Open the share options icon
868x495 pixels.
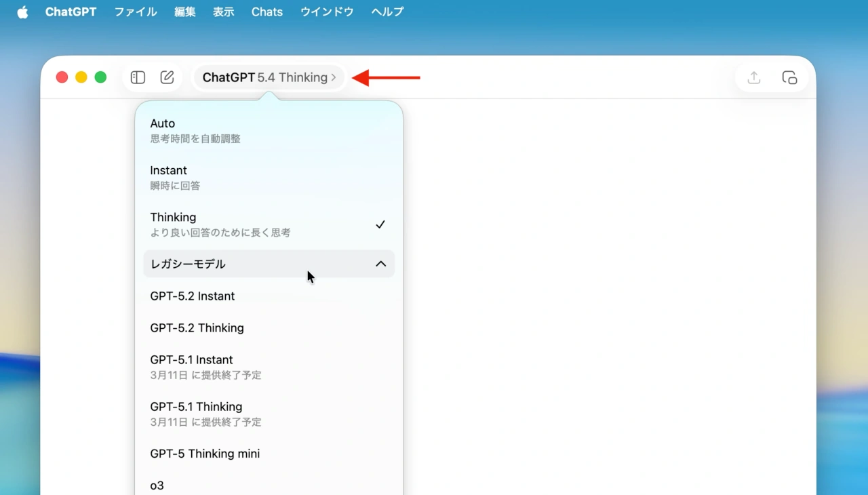click(x=753, y=77)
